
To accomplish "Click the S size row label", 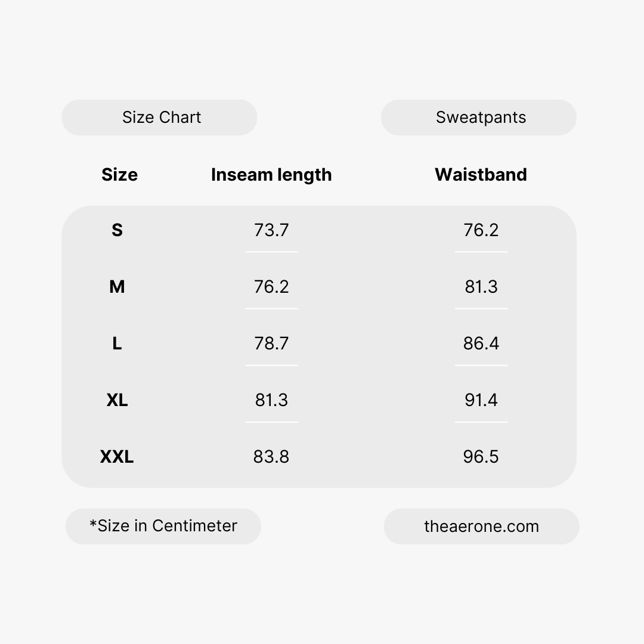I will [x=117, y=230].
